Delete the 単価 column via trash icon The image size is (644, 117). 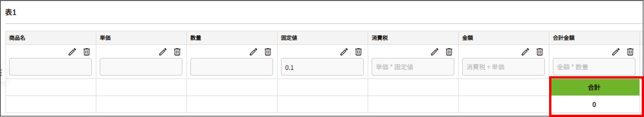coord(177,52)
